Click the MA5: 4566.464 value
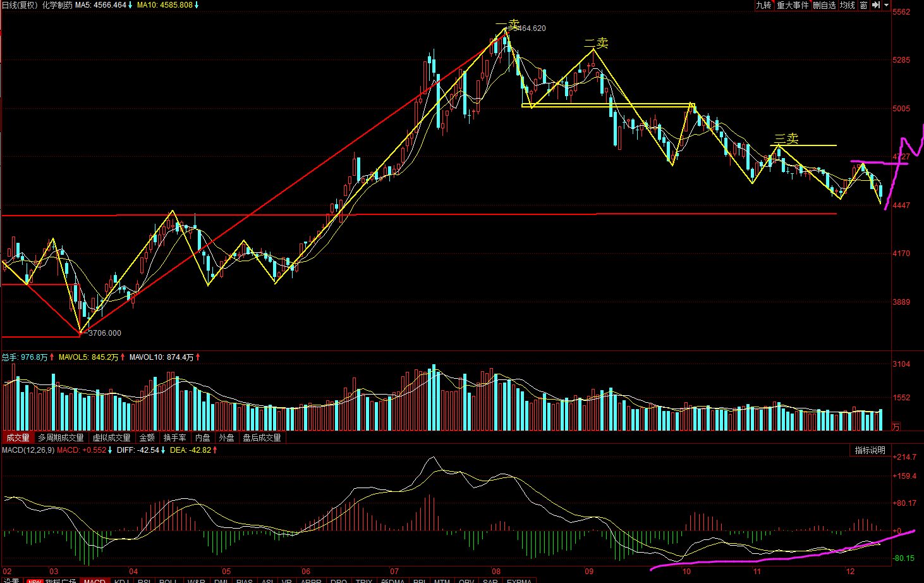The height and width of the screenshot is (583, 924). point(101,5)
